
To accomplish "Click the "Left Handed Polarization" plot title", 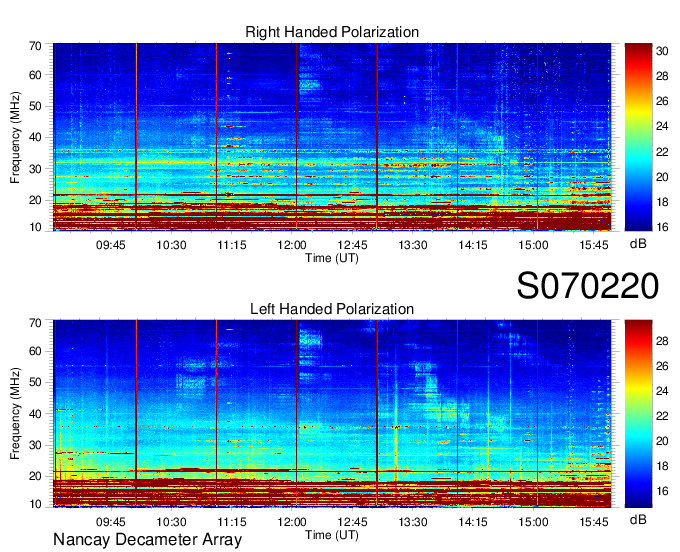I will point(332,309).
